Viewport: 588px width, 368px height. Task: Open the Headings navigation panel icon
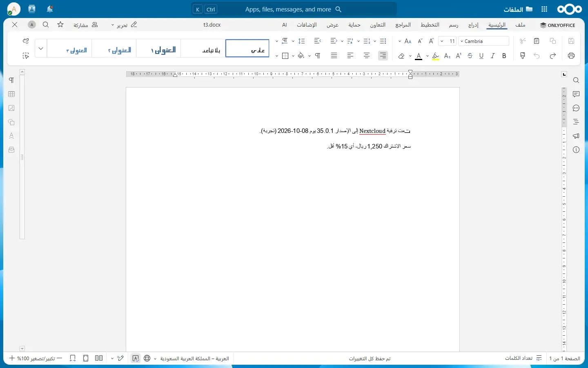point(576,122)
